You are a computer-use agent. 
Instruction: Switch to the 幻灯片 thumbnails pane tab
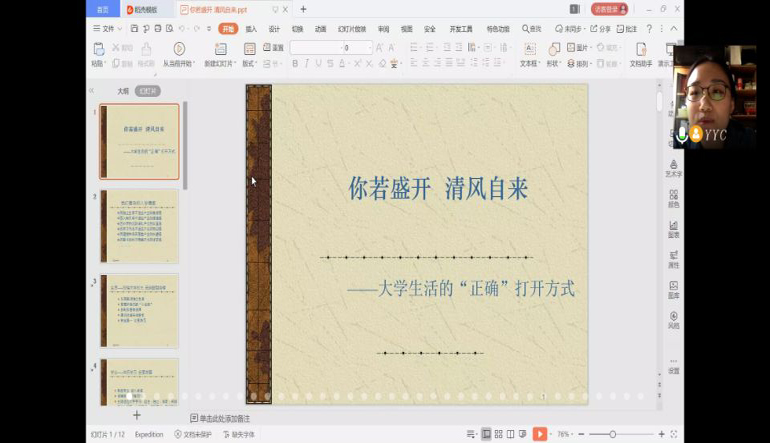[148, 91]
